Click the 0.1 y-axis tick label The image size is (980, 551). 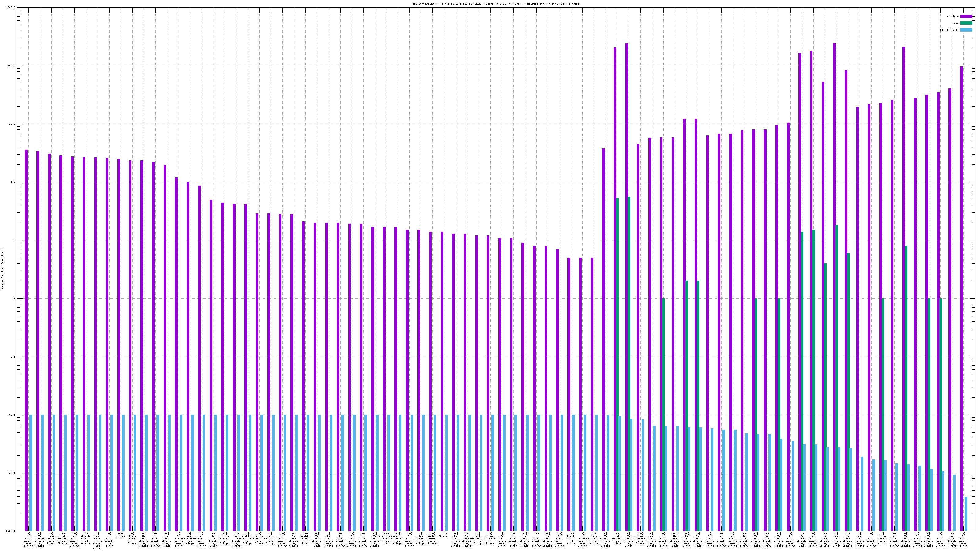13,357
